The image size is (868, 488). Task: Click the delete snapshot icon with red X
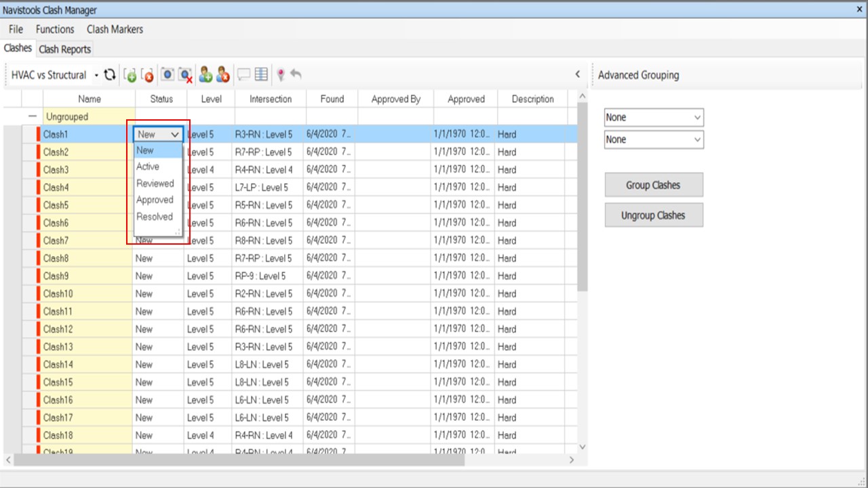tap(186, 75)
